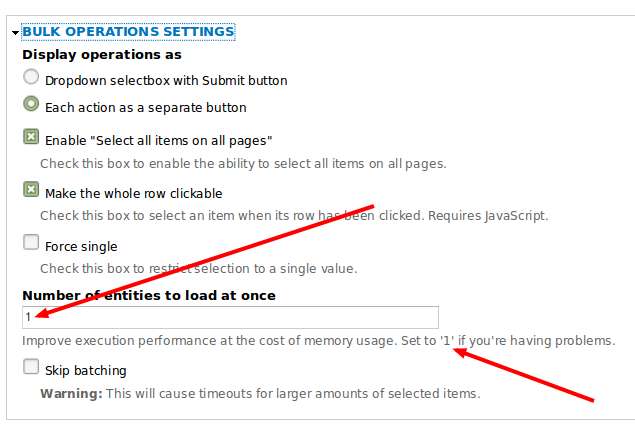Collapse the Bulk Operations Settings fieldset
Screen dimensions: 635x438
(128, 32)
